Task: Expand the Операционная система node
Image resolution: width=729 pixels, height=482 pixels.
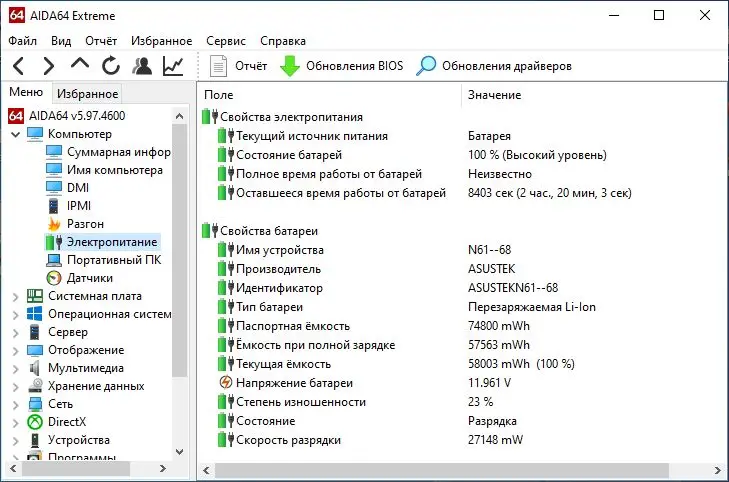Action: (x=15, y=315)
